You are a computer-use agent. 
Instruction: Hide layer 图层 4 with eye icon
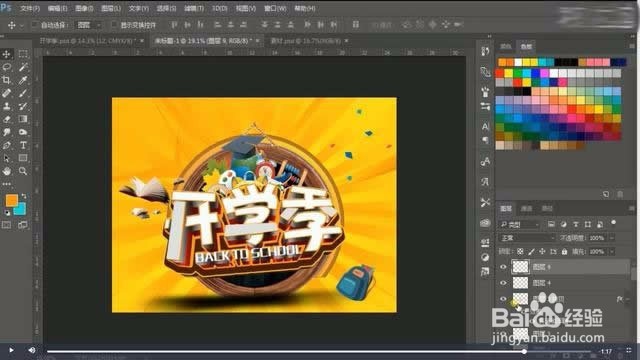coord(503,283)
